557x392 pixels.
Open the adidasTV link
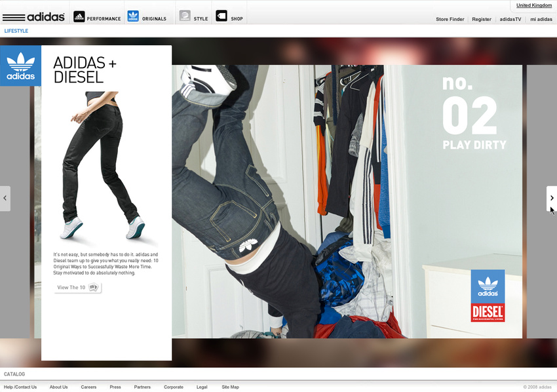click(x=510, y=19)
